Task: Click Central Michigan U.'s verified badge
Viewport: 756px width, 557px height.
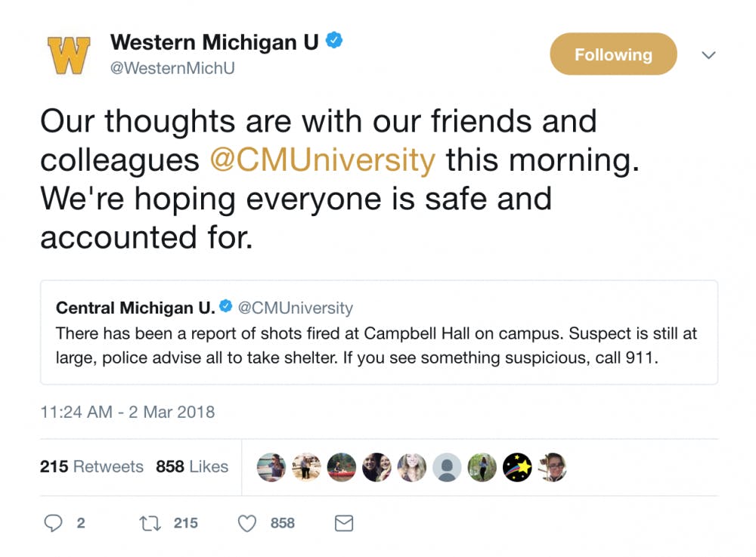Action: [x=225, y=308]
